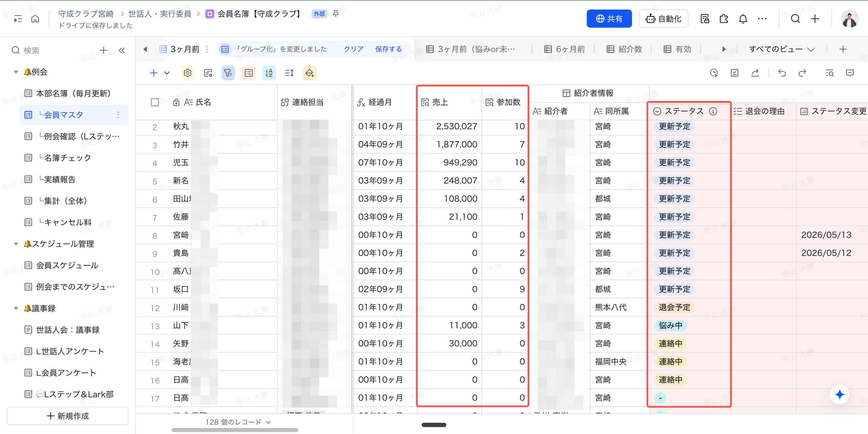Open the template/form icon next to 自動化
868x434 pixels.
(705, 19)
